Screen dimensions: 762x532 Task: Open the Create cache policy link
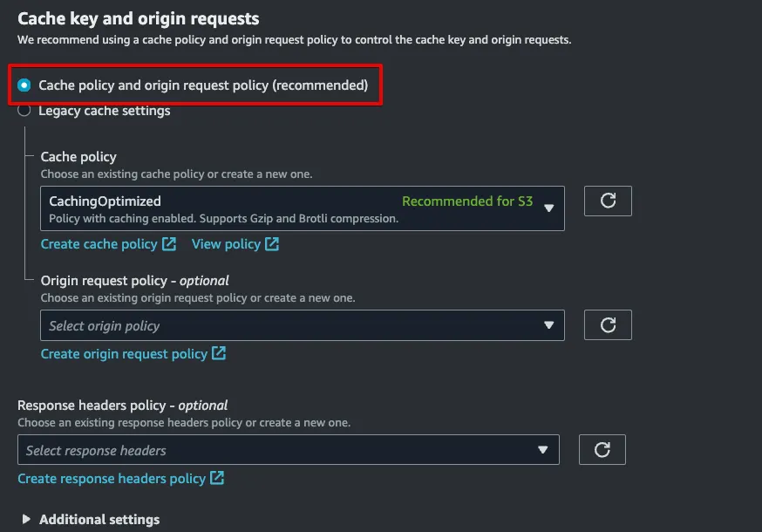[x=99, y=244]
